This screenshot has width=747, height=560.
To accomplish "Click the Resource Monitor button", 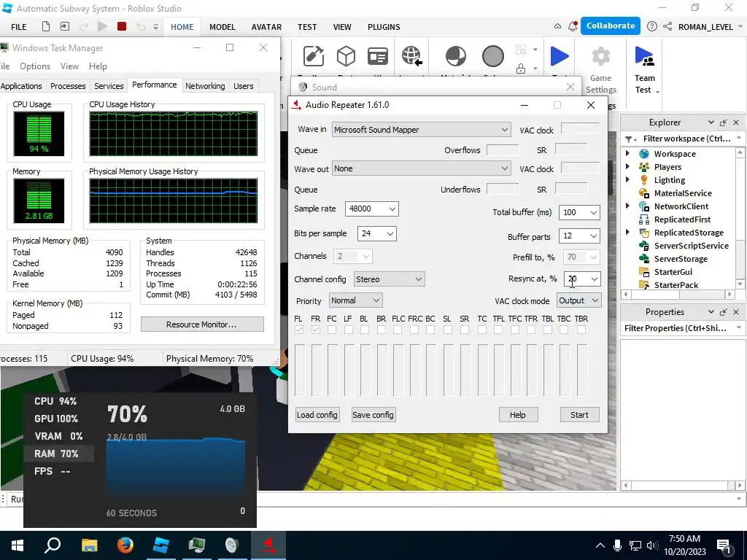I will [x=202, y=324].
